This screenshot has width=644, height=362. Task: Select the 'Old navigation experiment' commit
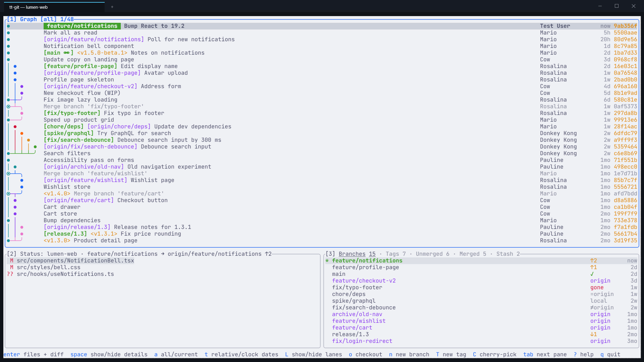coord(322,167)
